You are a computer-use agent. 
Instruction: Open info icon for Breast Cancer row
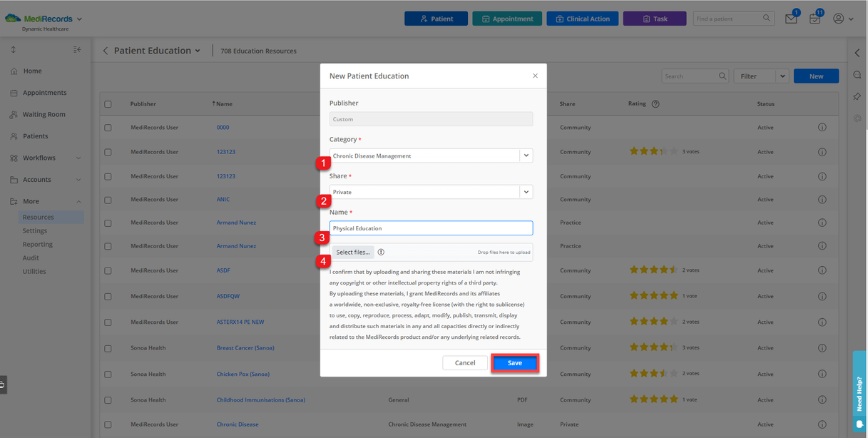coord(822,348)
